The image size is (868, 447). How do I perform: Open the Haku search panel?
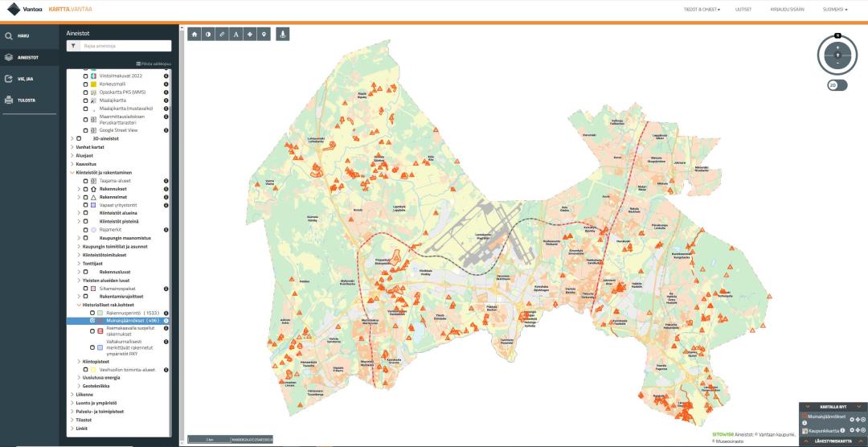click(x=23, y=36)
